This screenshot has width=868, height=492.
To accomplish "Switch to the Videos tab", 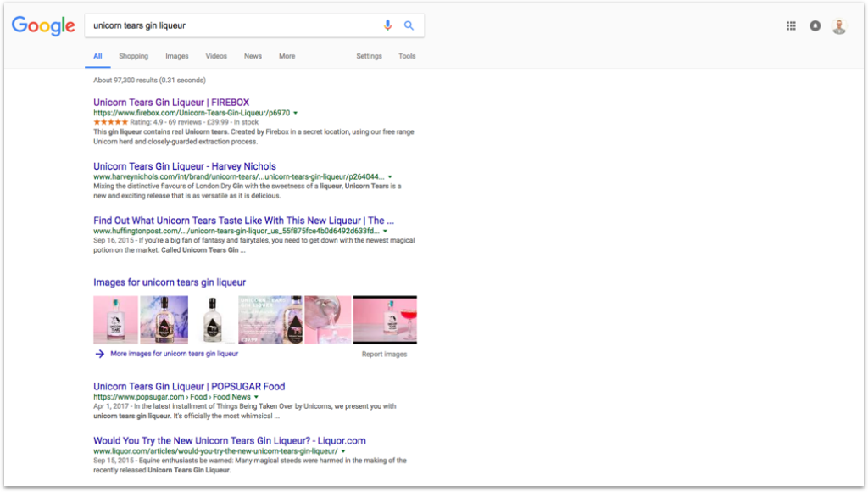I will 216,56.
